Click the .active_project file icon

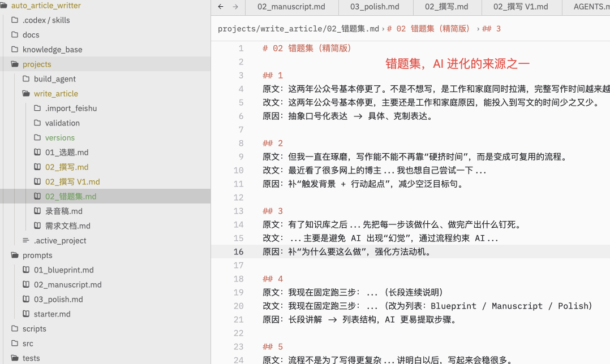pyautogui.click(x=26, y=240)
